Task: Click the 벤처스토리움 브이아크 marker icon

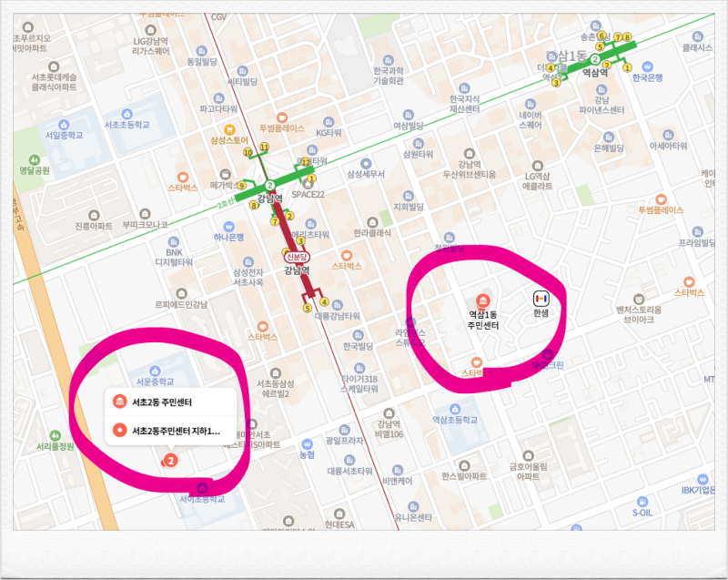Action: point(639,299)
